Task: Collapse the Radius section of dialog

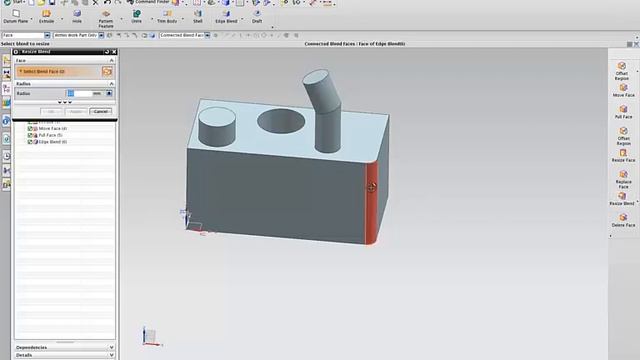Action: click(x=111, y=84)
